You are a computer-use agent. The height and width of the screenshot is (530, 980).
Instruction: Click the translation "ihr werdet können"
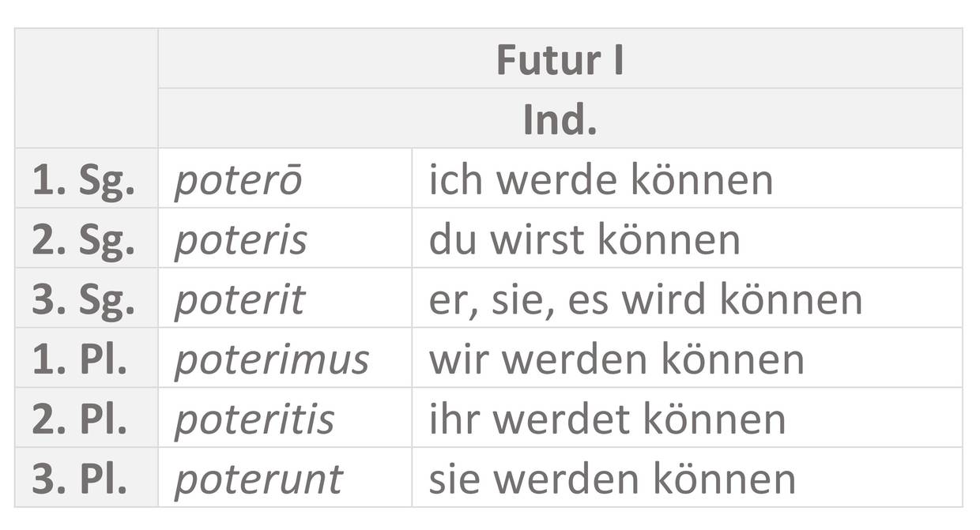607,419
